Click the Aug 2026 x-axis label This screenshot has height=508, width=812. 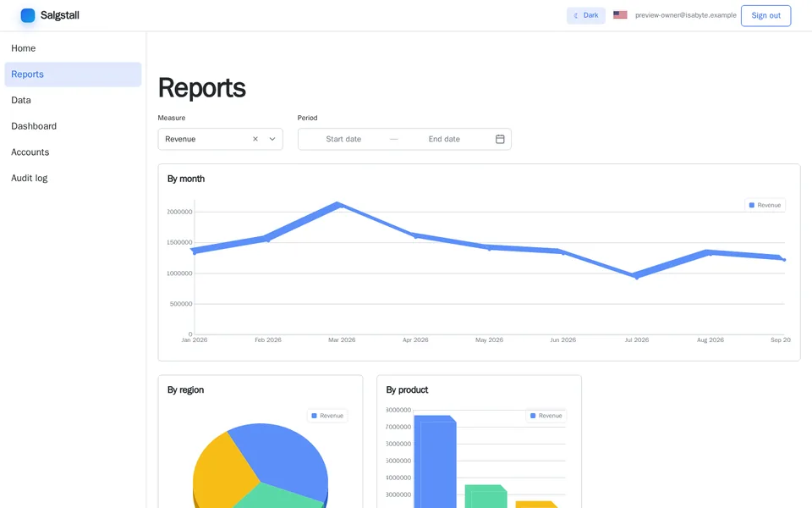710,340
